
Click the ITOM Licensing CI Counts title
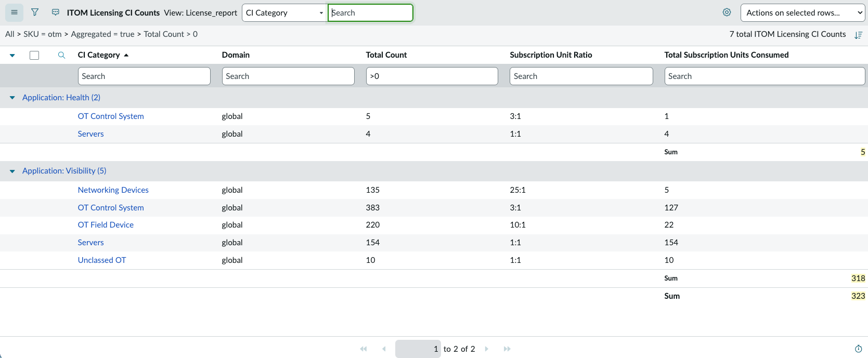(x=113, y=13)
